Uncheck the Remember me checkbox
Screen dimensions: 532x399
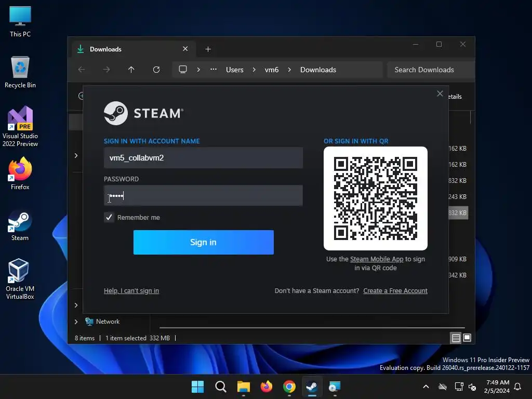tap(109, 217)
